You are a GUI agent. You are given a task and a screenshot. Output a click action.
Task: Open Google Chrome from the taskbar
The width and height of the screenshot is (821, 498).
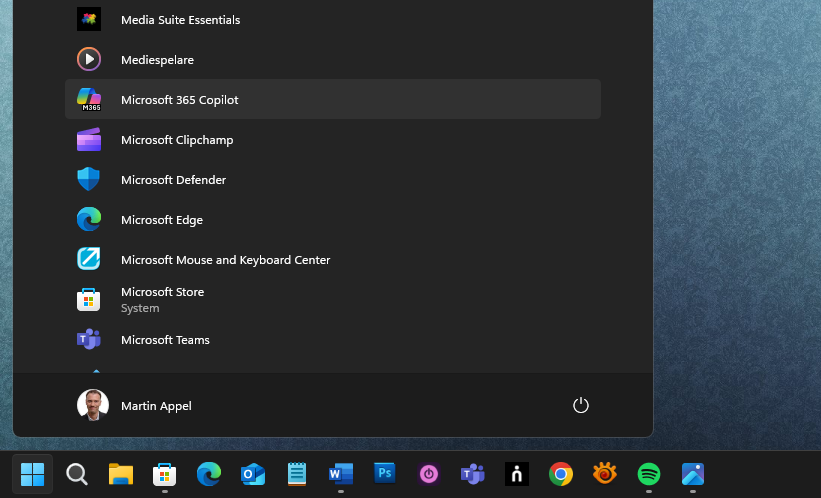coord(561,474)
